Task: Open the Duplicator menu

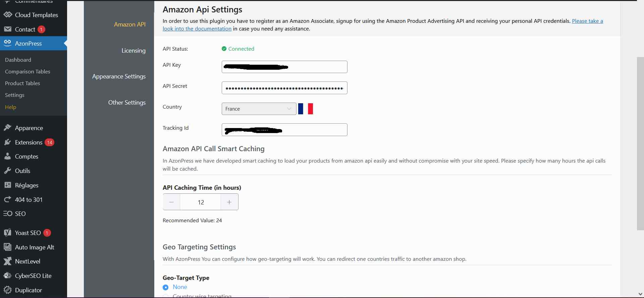Action: (34, 290)
